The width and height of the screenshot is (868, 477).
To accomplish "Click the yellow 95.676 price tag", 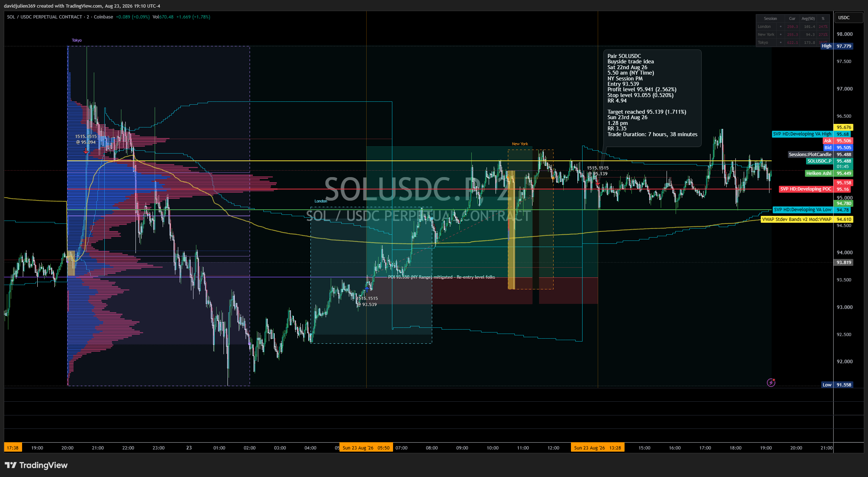I will [843, 127].
